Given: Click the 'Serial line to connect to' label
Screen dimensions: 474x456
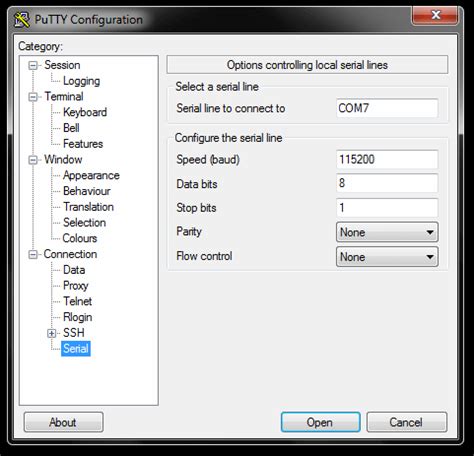Looking at the screenshot, I should [231, 108].
